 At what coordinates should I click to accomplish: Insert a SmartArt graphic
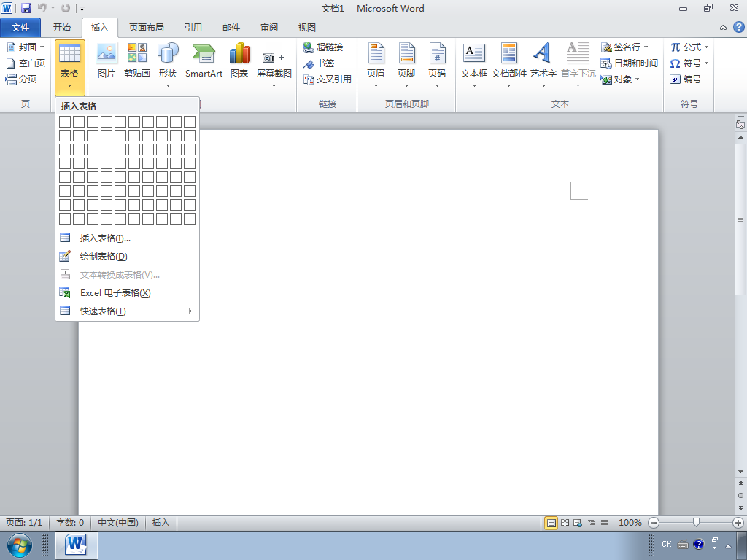(x=204, y=61)
